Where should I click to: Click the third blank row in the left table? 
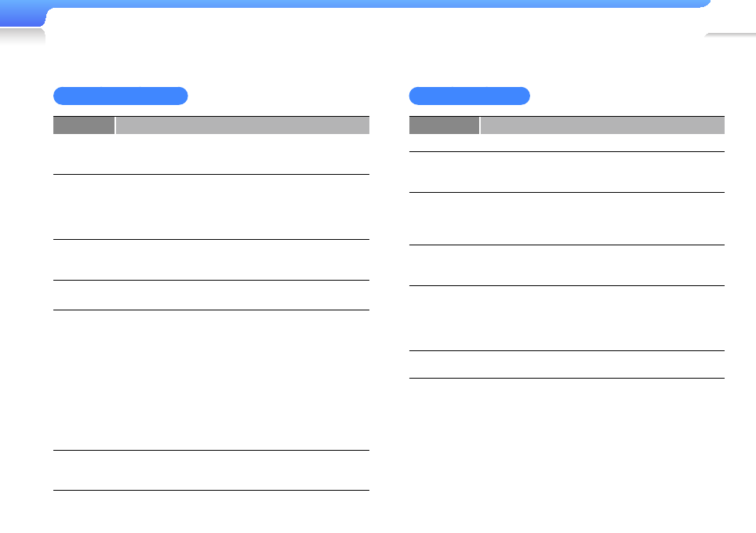tap(211, 259)
